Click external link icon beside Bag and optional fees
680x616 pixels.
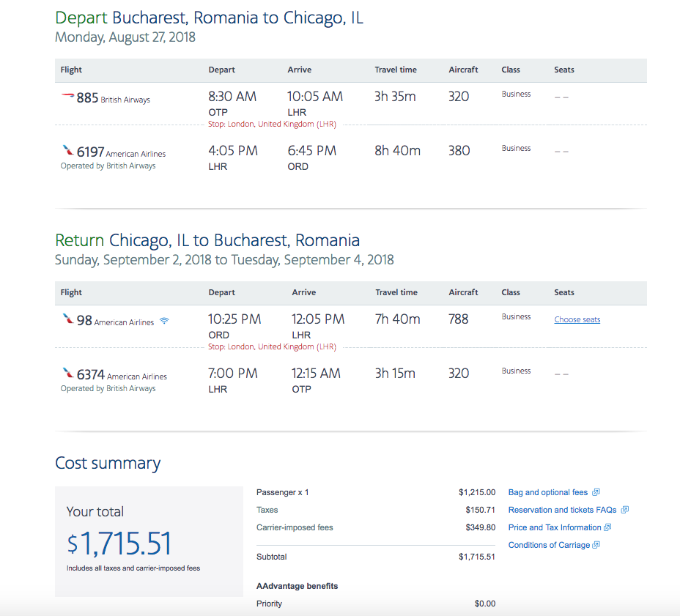pos(596,492)
